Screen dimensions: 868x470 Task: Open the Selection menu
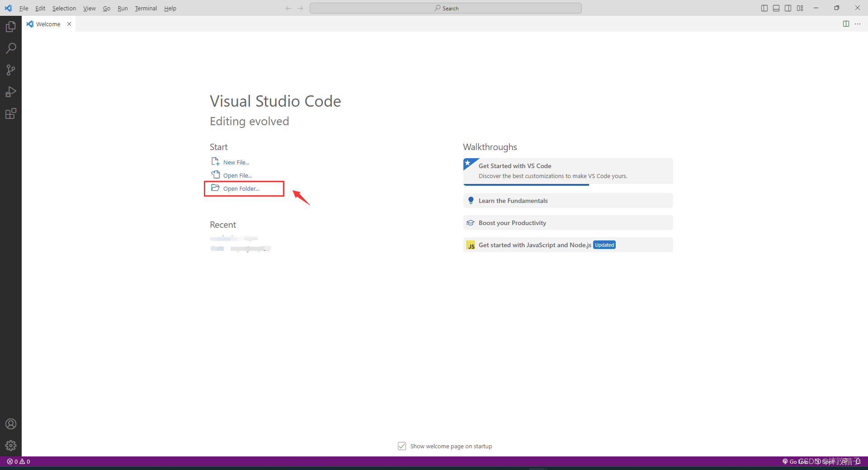pyautogui.click(x=64, y=8)
